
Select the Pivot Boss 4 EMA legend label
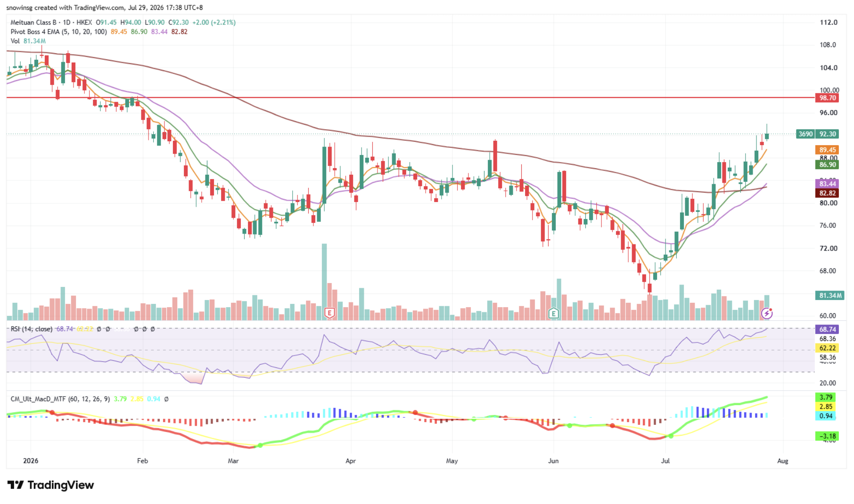coord(59,32)
